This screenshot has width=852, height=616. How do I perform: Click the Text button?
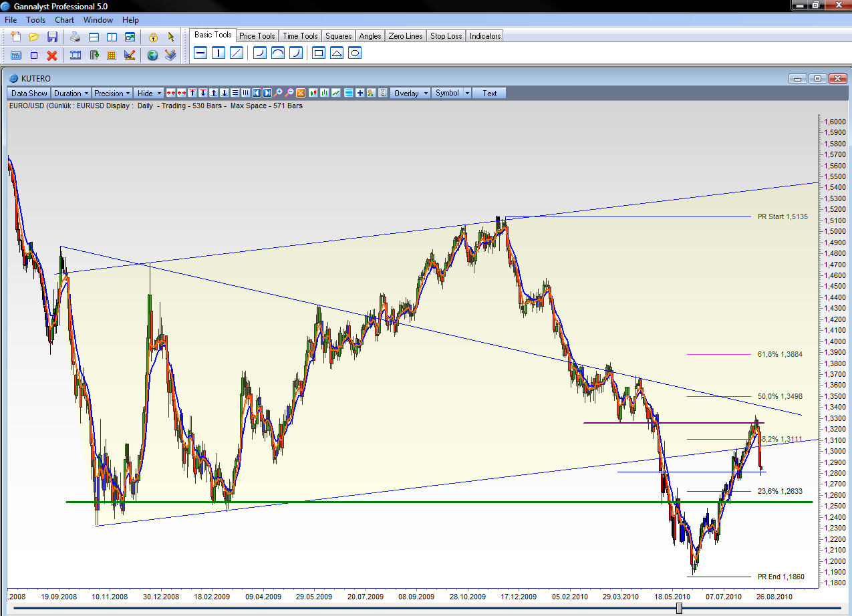[490, 94]
